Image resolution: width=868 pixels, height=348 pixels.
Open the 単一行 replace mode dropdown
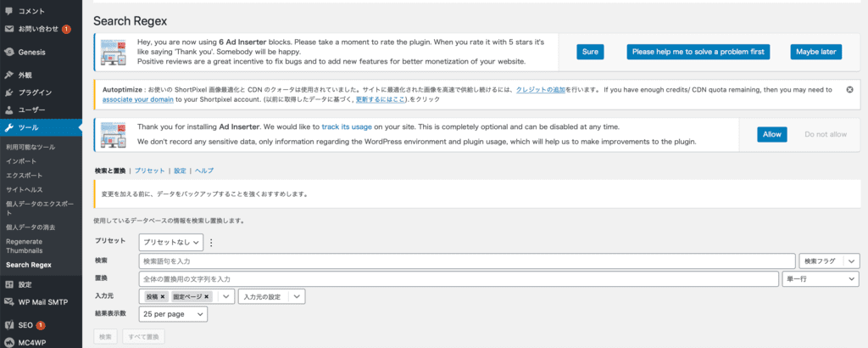(x=820, y=279)
